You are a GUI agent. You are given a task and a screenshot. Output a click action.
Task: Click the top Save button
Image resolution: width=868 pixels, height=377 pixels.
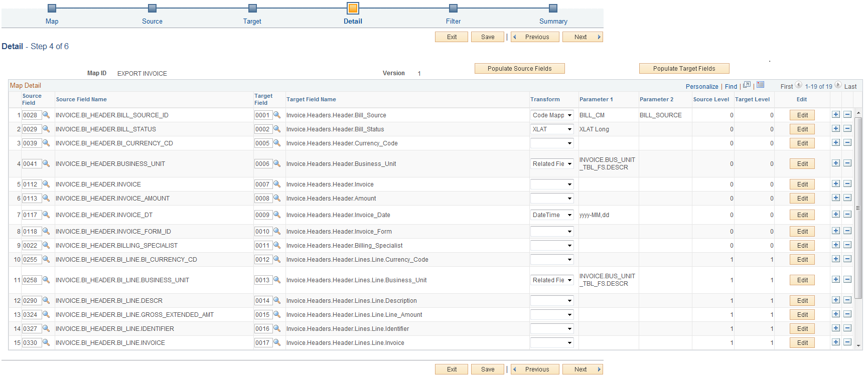click(488, 37)
